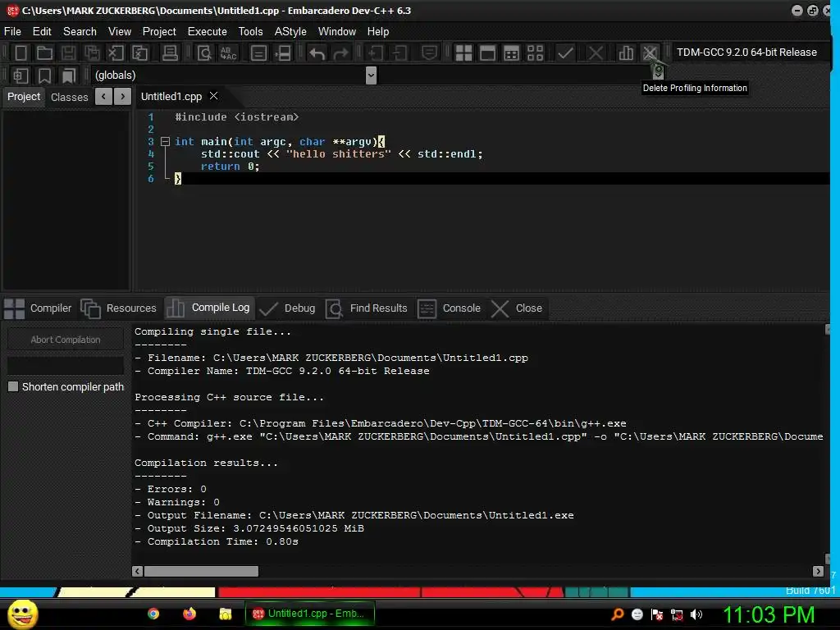
Task: Click the Toggle Bookmarks icon
Action: 44,75
